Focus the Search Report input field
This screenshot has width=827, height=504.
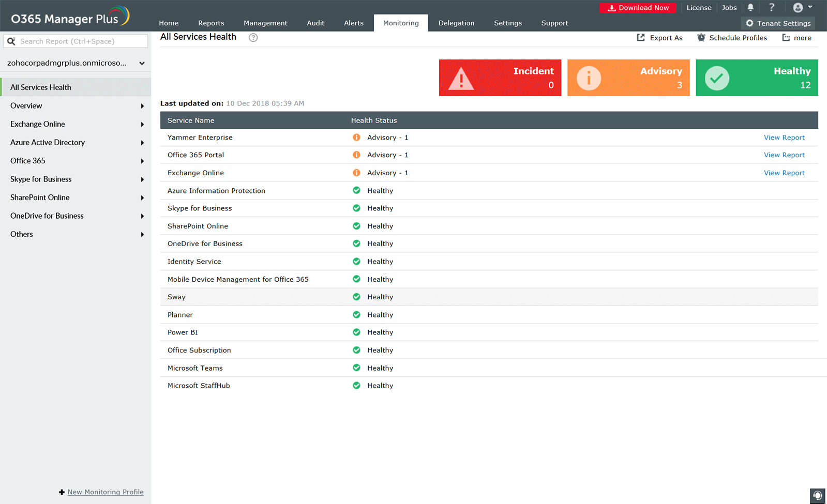point(76,41)
